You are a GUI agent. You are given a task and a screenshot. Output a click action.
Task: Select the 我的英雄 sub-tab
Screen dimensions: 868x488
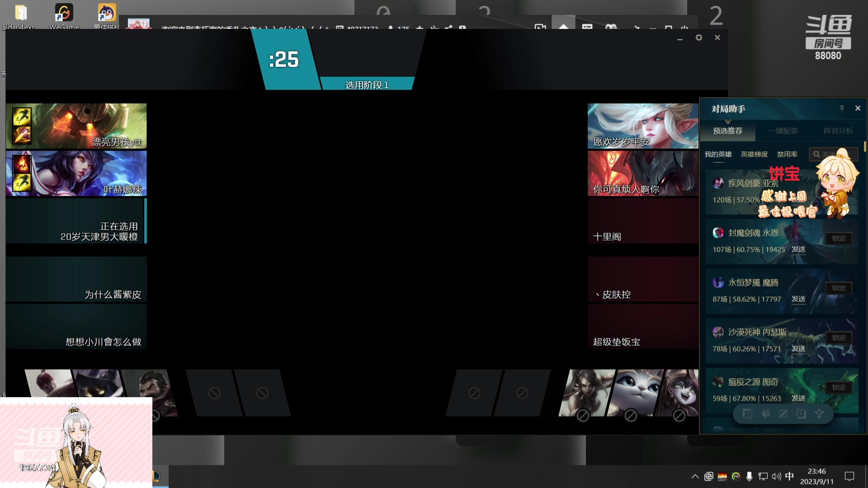pos(718,155)
